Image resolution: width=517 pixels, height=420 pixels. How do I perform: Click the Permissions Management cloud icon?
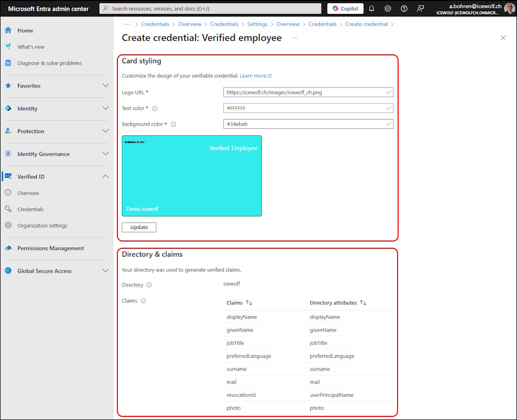point(8,248)
